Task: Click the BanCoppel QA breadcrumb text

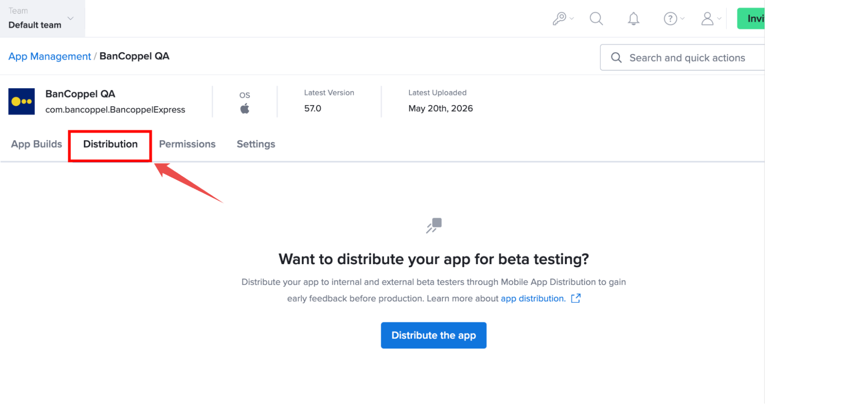Action: pos(134,56)
